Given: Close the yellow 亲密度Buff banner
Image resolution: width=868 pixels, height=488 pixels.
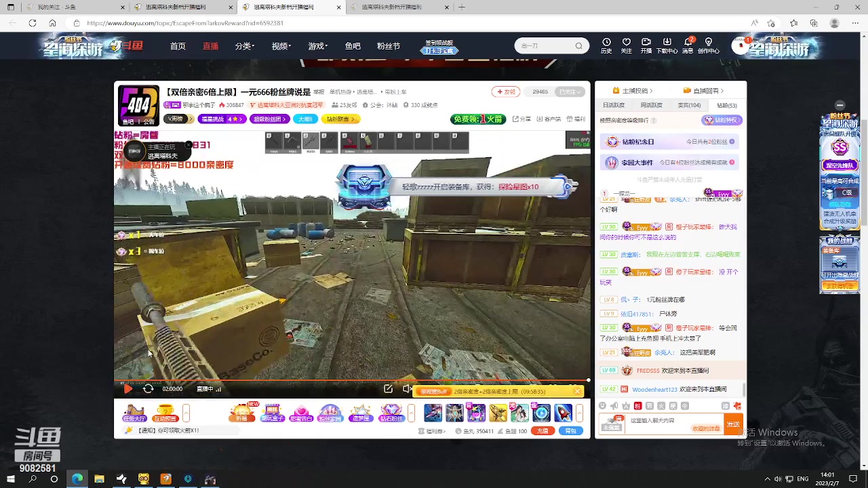Looking at the screenshot, I should click(x=578, y=391).
